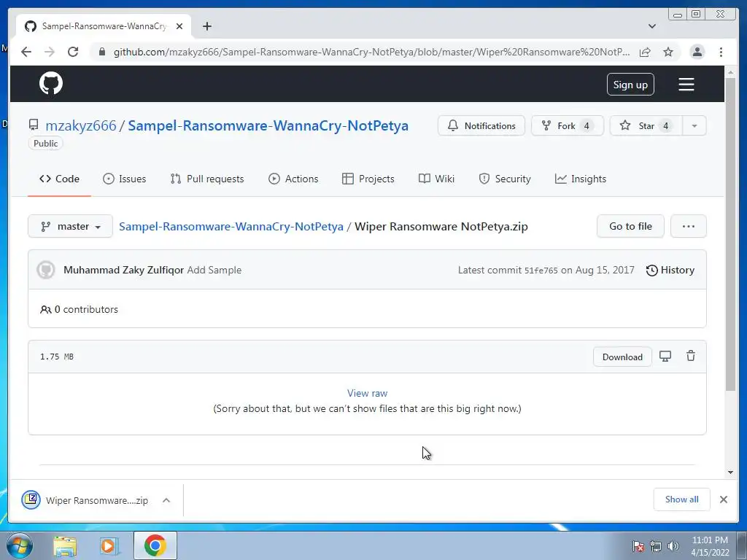Click the padlock site info icon
This screenshot has height=560, width=747.
102,52
